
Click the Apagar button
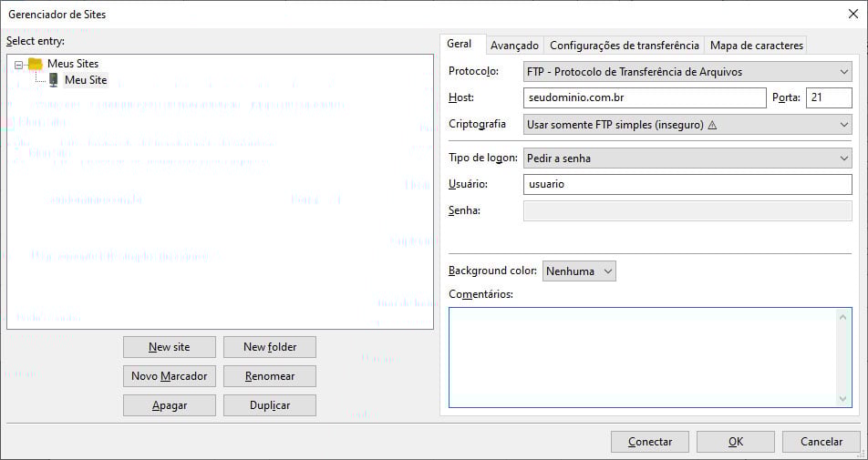170,405
